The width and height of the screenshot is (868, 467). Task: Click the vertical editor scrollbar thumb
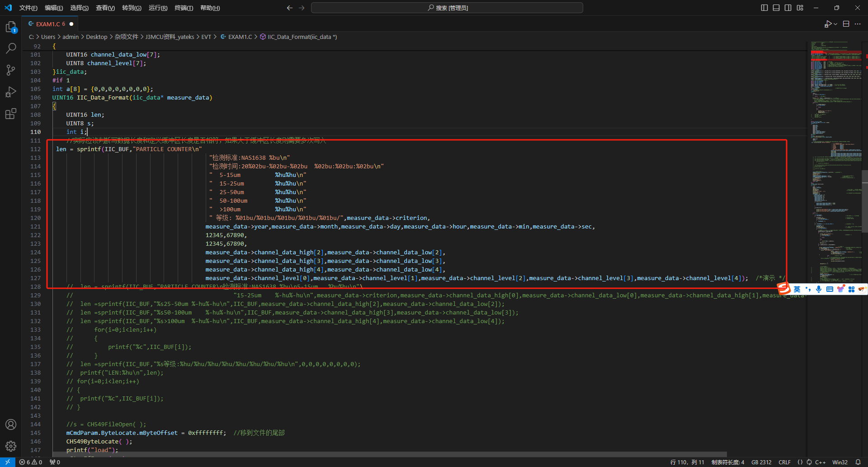865,201
